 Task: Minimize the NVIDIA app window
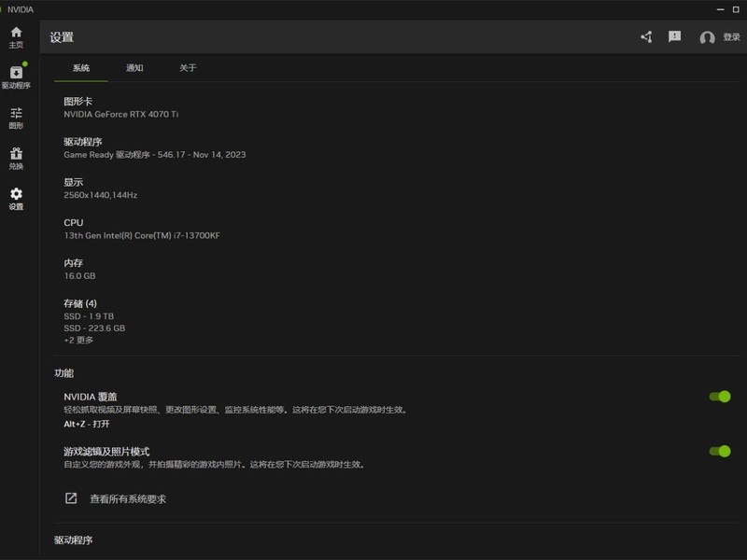[720, 9]
